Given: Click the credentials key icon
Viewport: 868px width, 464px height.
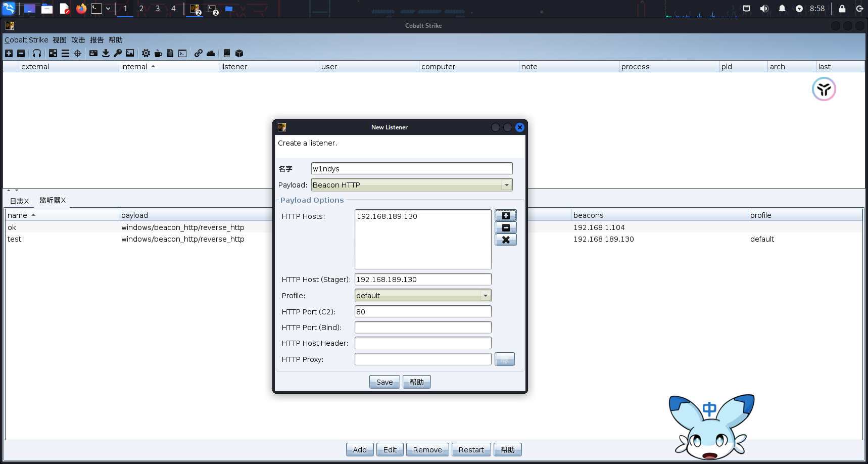Looking at the screenshot, I should click(x=118, y=53).
